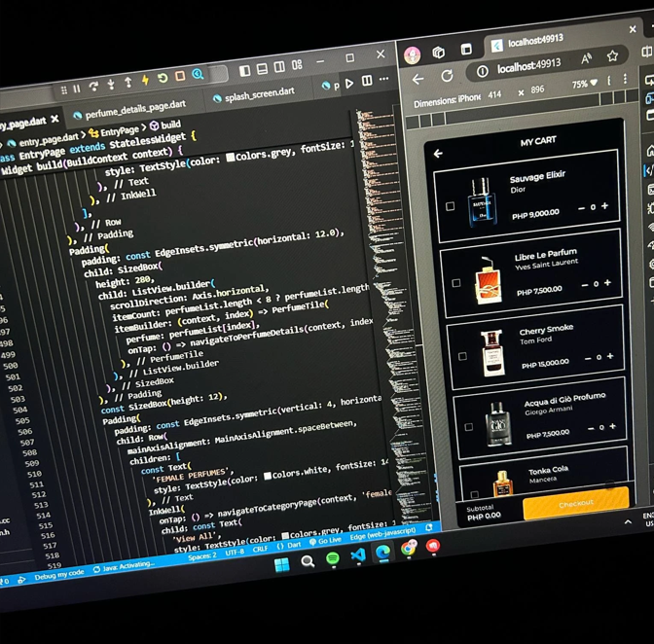Open Spotify from the taskbar
The width and height of the screenshot is (654, 644).
click(x=333, y=558)
